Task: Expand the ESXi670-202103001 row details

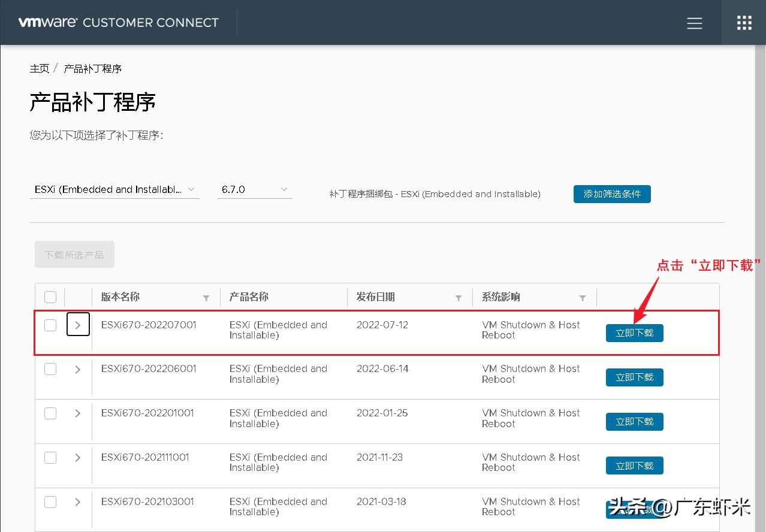Action: (77, 502)
